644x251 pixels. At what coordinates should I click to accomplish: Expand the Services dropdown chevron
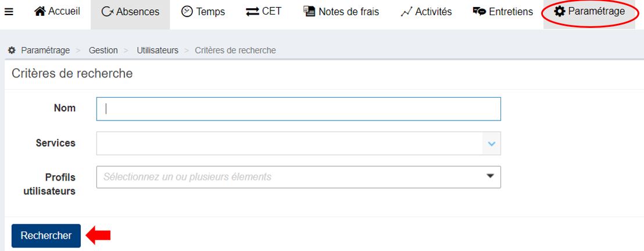point(492,143)
